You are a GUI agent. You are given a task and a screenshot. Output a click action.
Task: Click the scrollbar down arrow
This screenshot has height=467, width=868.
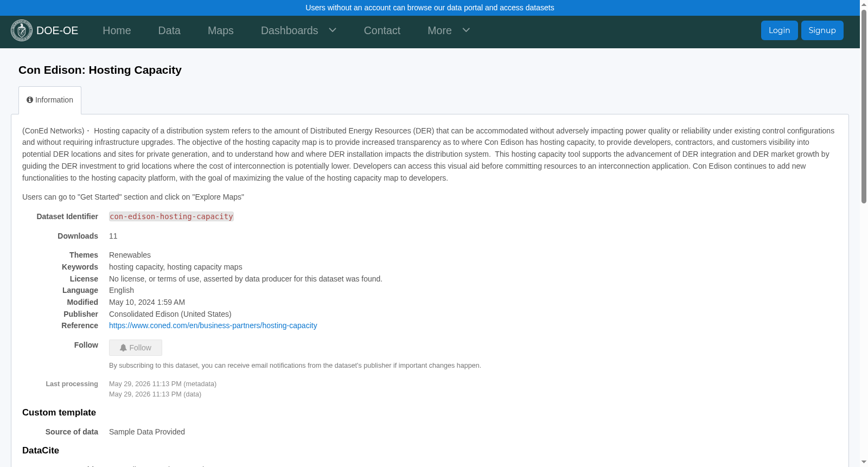864,462
